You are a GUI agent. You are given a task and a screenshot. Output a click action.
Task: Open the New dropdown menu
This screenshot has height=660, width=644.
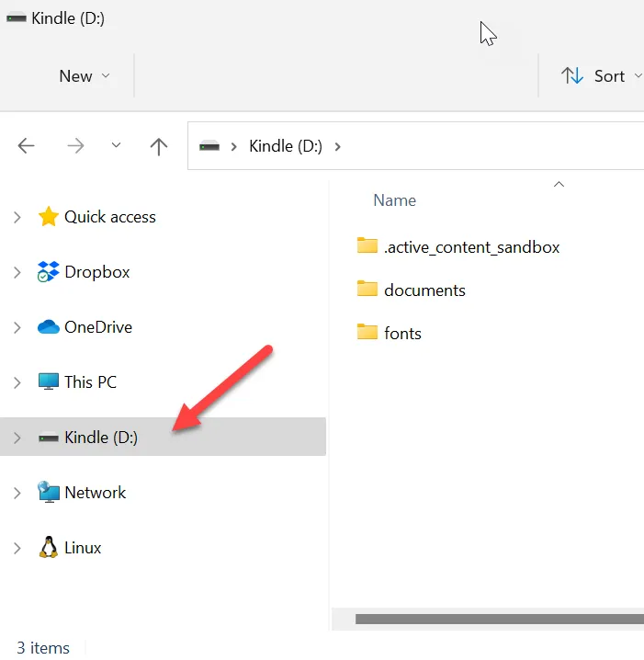click(85, 76)
